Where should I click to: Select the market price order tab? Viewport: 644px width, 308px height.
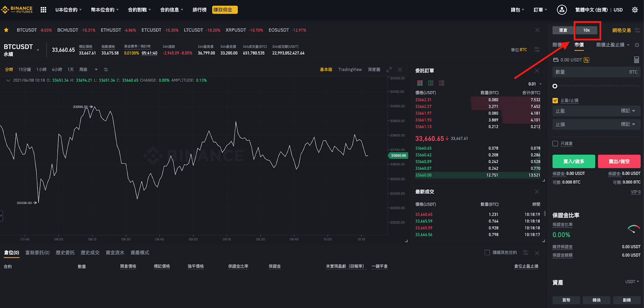579,45
